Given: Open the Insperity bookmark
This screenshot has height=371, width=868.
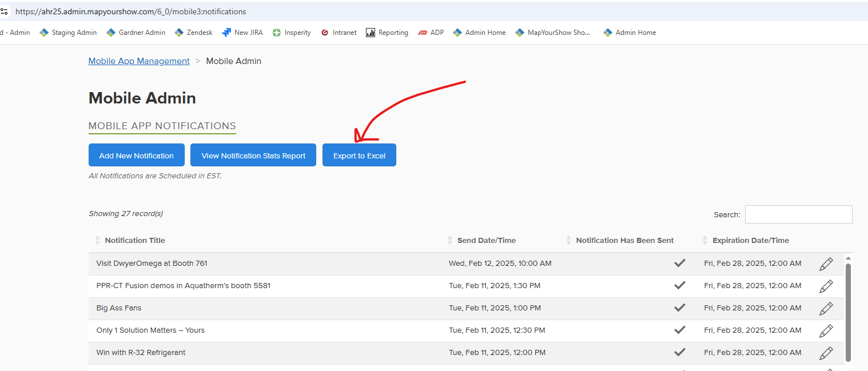Looking at the screenshot, I should tap(292, 33).
